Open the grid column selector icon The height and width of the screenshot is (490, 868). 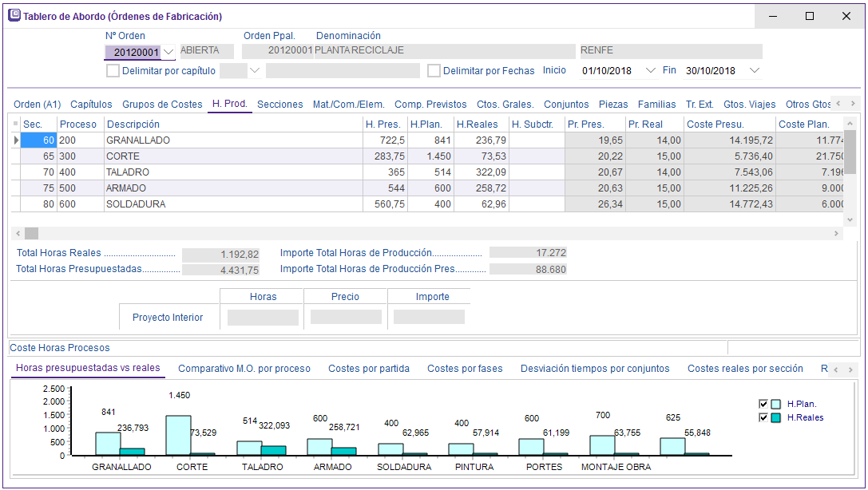coord(15,124)
